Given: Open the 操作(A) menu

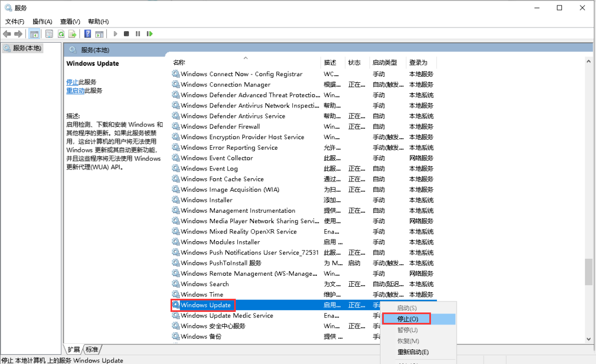Looking at the screenshot, I should (42, 22).
